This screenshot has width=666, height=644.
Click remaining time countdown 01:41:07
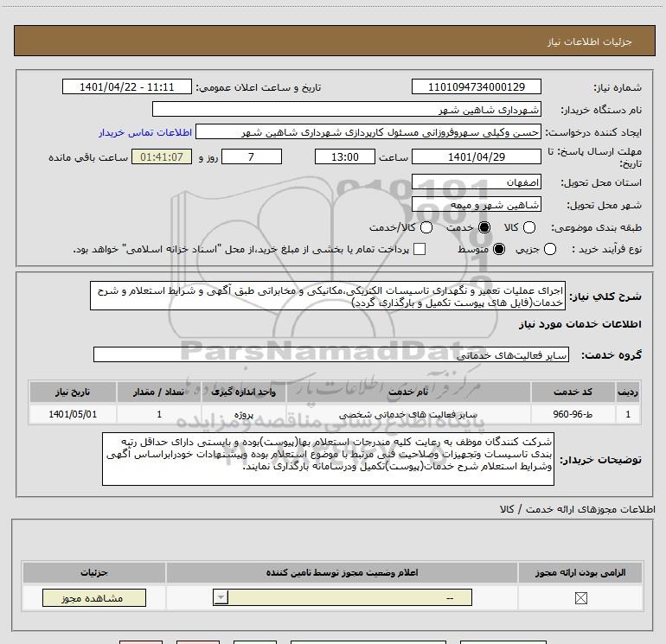tap(162, 156)
